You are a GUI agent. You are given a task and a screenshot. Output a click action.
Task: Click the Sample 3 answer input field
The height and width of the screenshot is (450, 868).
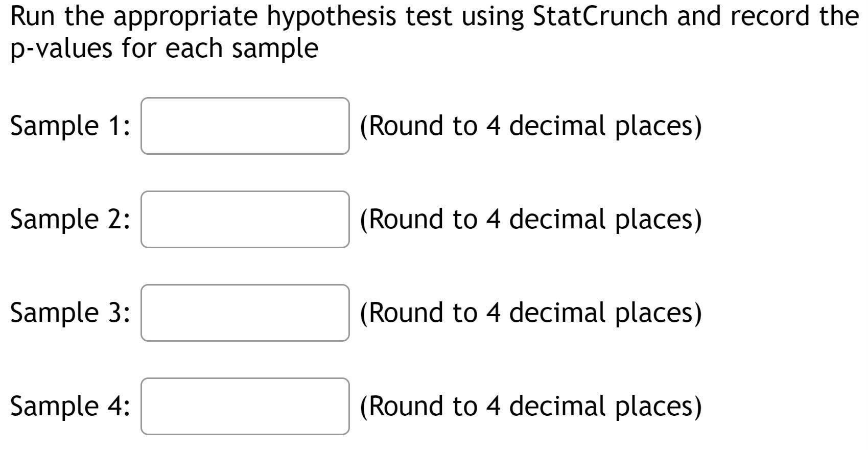point(244,313)
